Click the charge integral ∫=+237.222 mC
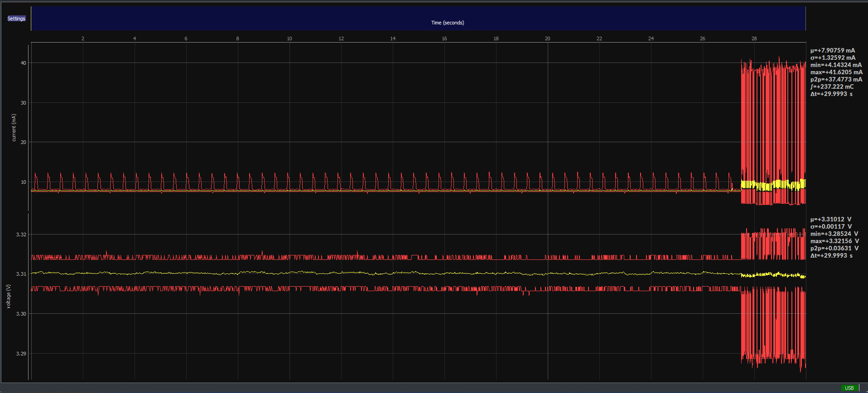 click(832, 86)
